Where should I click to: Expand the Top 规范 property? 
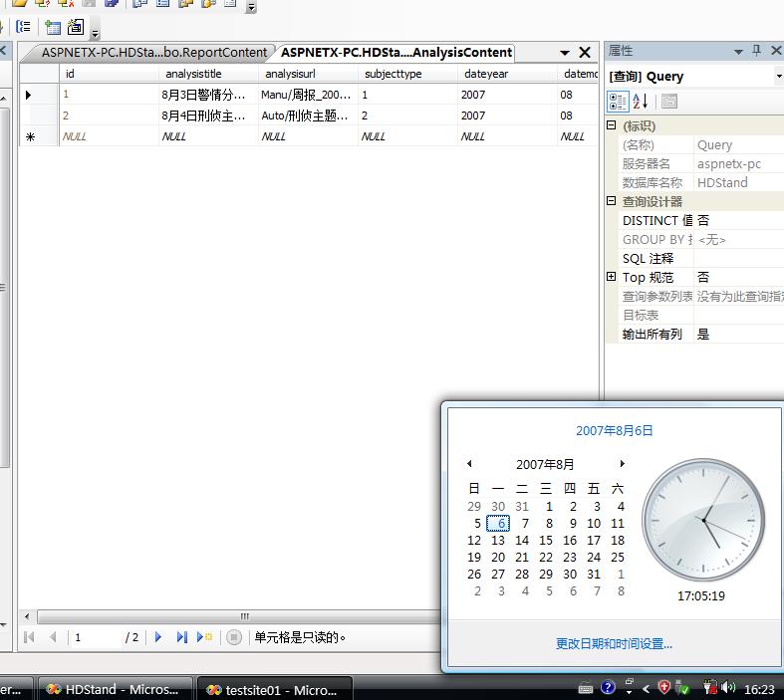[x=612, y=277]
